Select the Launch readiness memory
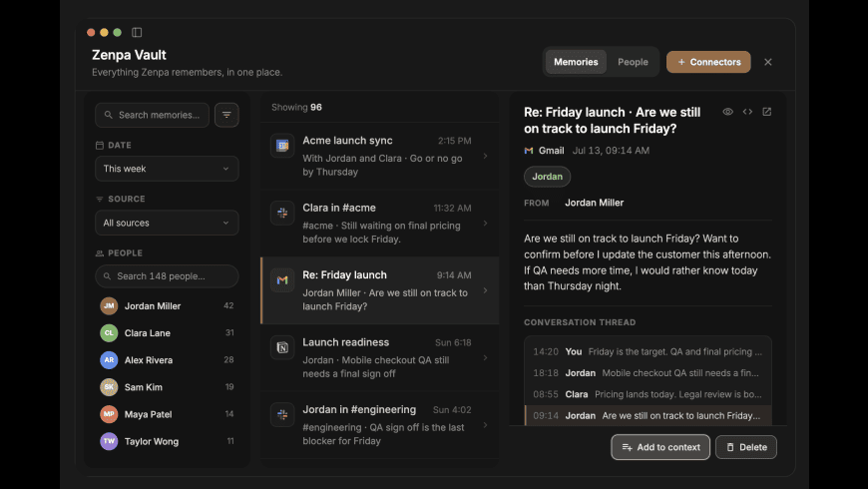The width and height of the screenshot is (868, 489). click(380, 357)
